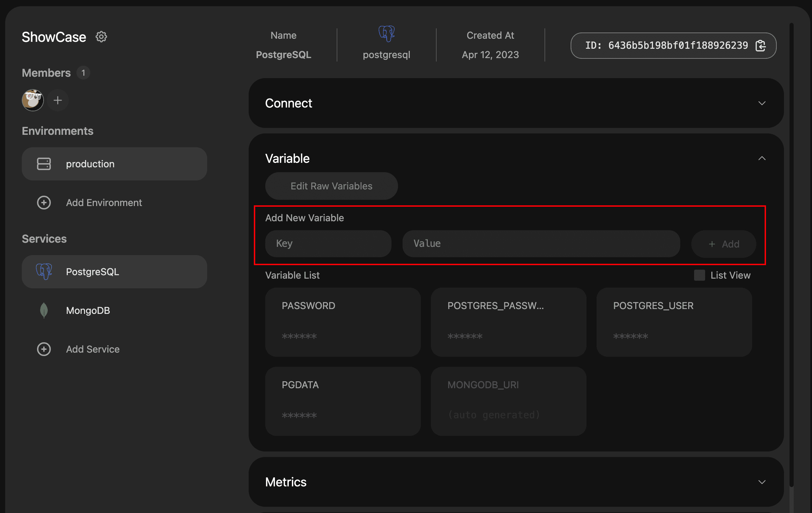
Task: Click the Add Service plus icon
Action: 44,349
